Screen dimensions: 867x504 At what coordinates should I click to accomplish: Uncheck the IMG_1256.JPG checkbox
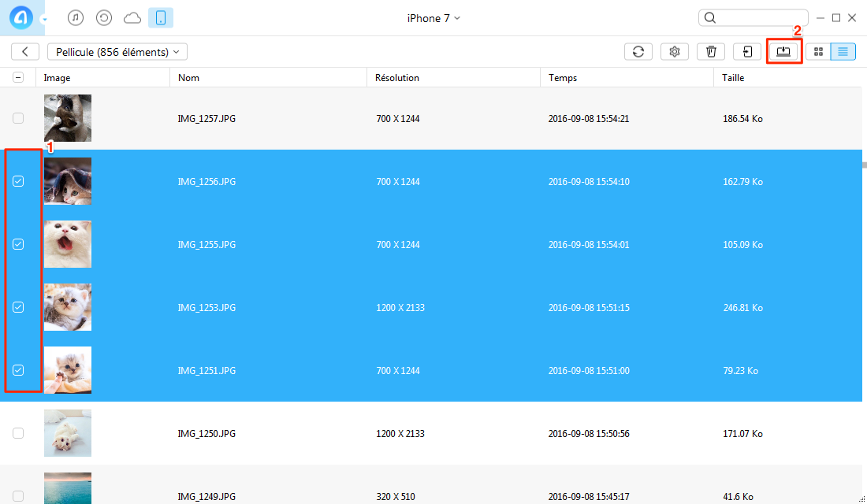(x=18, y=181)
